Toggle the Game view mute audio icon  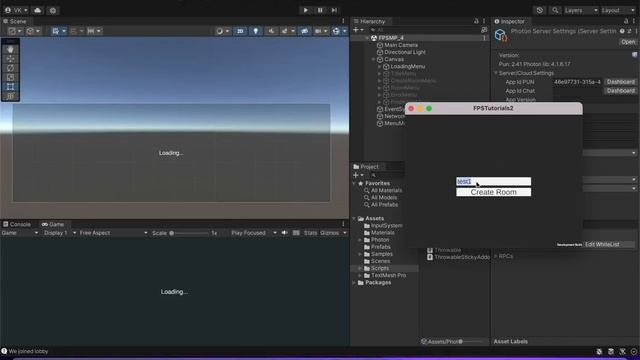284,233
